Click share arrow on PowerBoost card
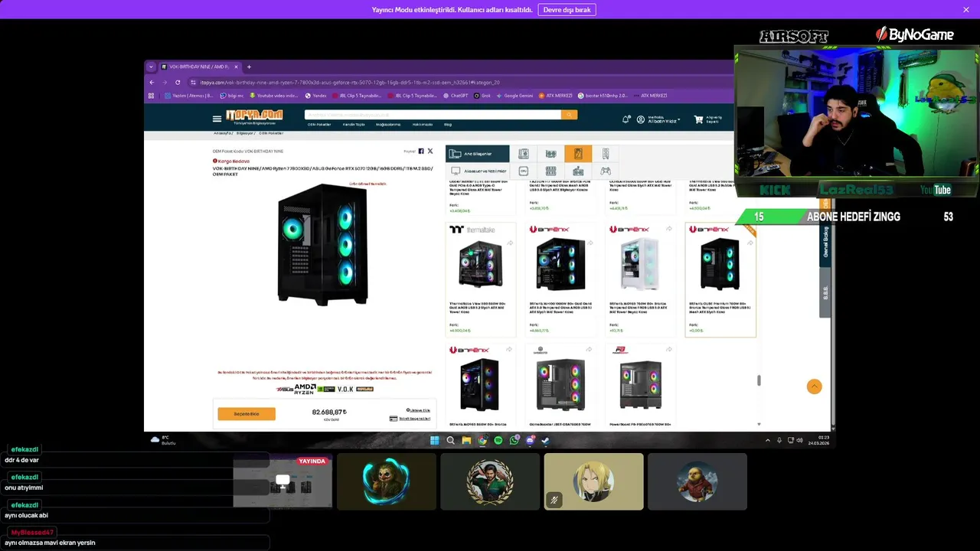Screen dimensions: 980x551 click(x=669, y=350)
